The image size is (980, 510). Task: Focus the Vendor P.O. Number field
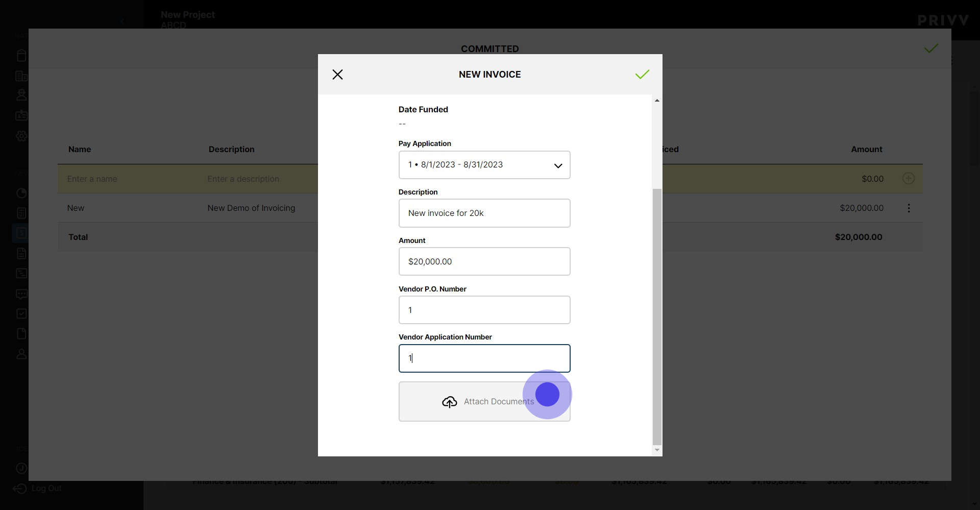484,310
